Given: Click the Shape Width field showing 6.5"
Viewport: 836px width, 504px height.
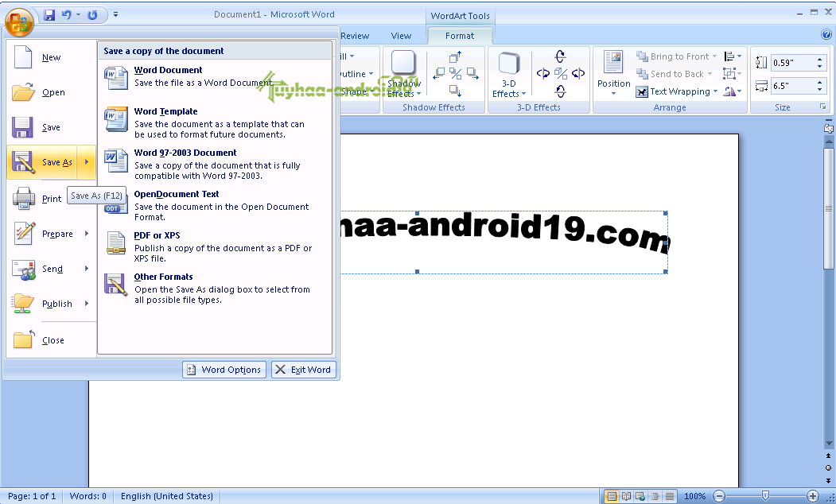Looking at the screenshot, I should pos(792,86).
